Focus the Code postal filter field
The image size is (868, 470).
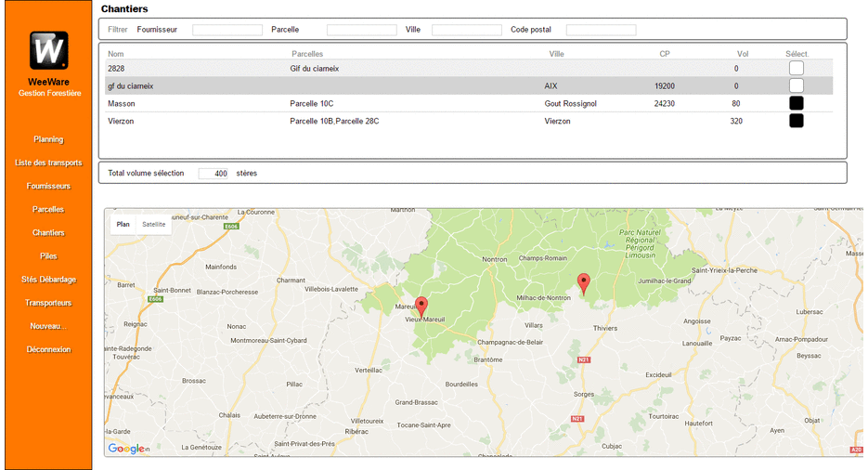(601, 30)
